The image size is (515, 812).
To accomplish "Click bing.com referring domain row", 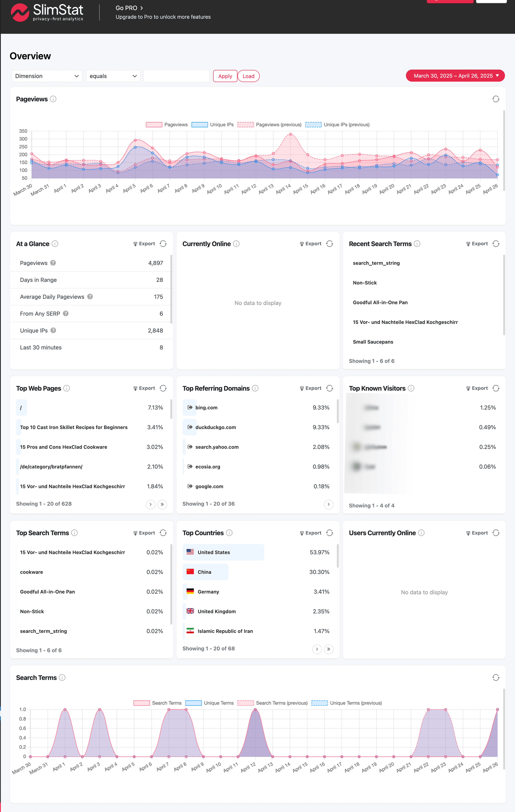I will (x=258, y=408).
